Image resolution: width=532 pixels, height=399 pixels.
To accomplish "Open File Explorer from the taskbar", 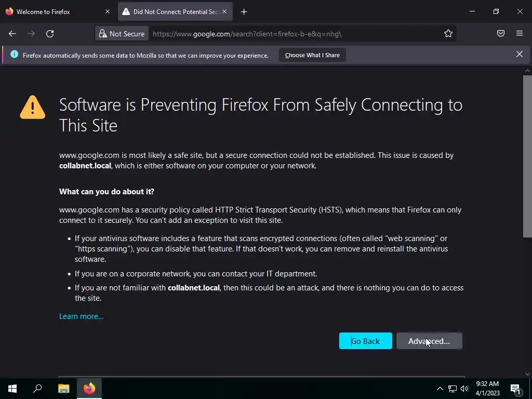I will click(63, 389).
